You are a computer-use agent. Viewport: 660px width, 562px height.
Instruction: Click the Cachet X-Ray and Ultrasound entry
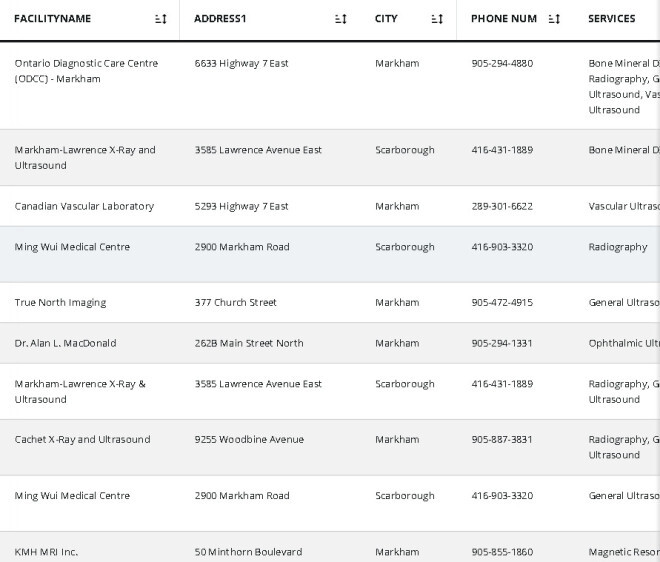[82, 439]
